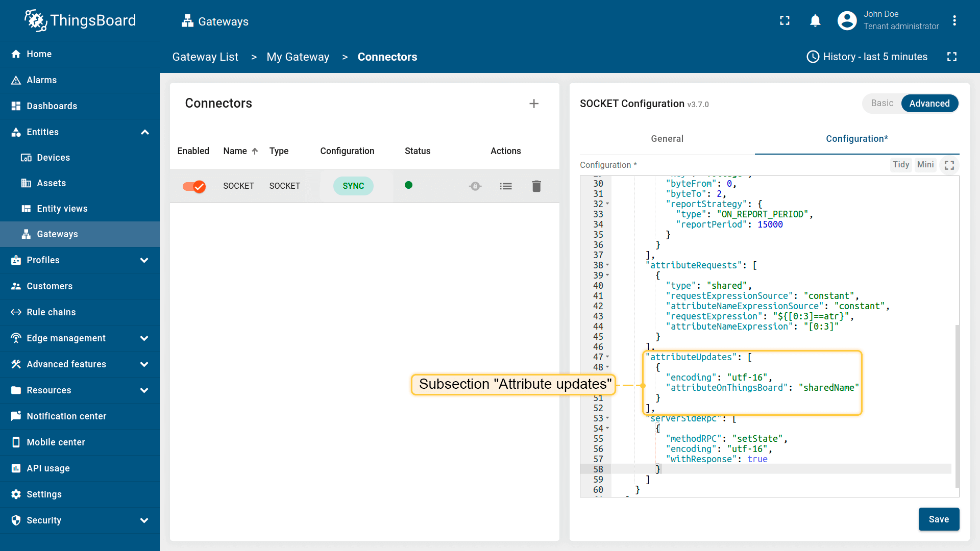The width and height of the screenshot is (980, 551).
Task: Save the SOCKET configuration
Action: [938, 519]
